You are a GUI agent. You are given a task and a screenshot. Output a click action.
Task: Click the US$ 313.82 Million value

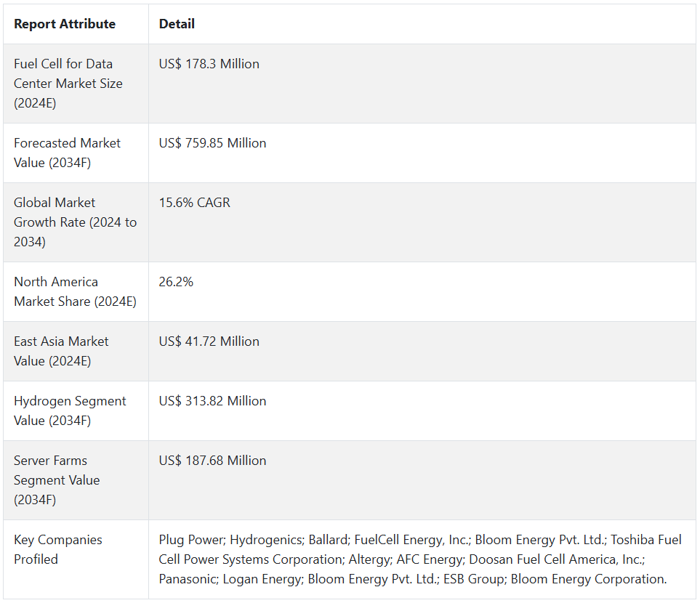(212, 401)
